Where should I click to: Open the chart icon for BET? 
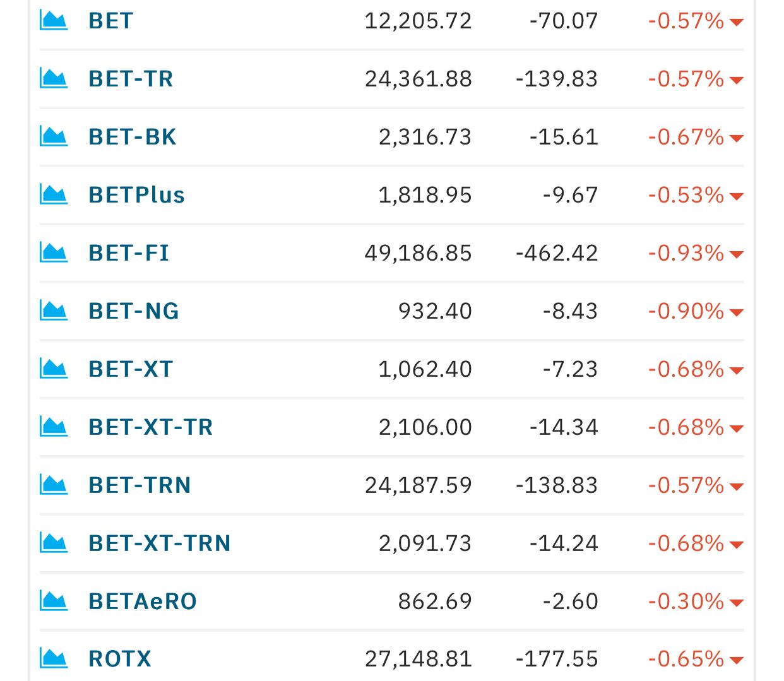(54, 21)
